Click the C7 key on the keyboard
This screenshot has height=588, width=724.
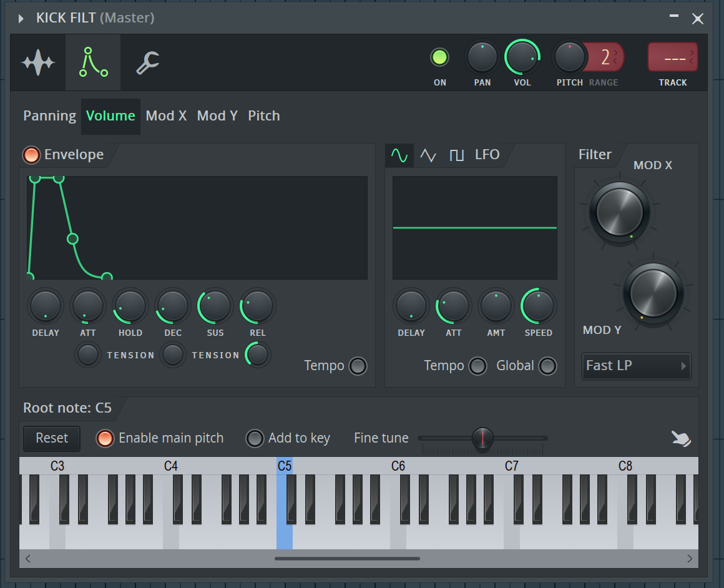click(512, 536)
